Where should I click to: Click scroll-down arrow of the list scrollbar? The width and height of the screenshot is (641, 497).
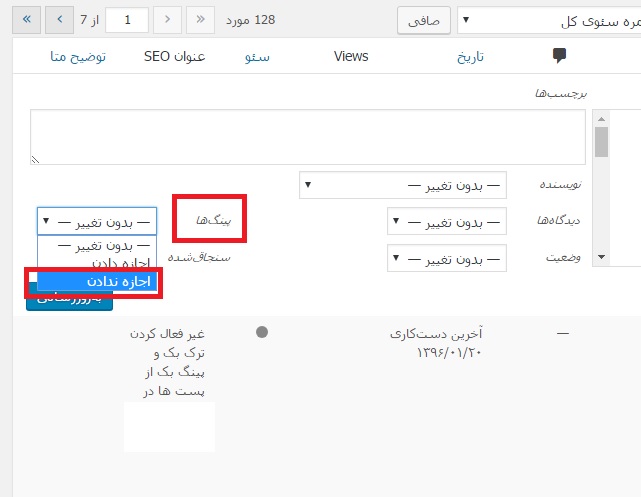601,257
